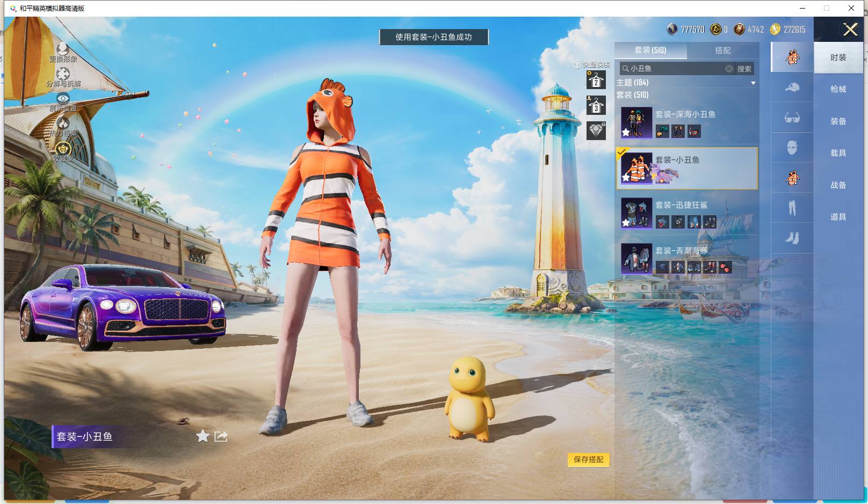Viewport: 868px width, 504px height.
Task: Click the 搜索 search button
Action: pyautogui.click(x=744, y=69)
